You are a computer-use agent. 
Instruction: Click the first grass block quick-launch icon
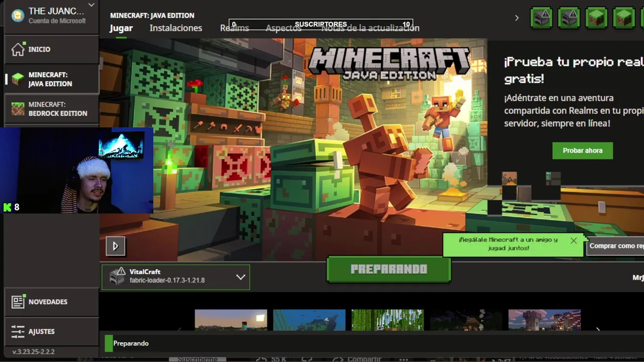pos(597,18)
